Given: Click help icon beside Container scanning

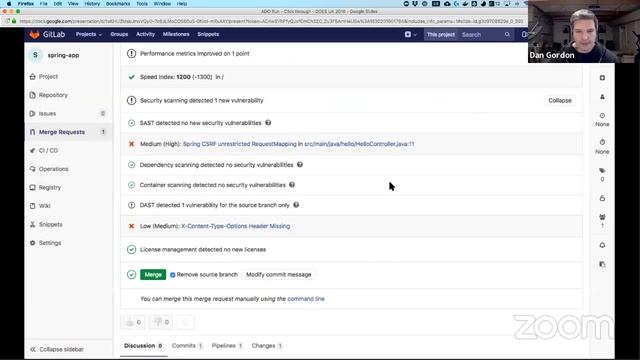Looking at the screenshot, I should (x=292, y=184).
